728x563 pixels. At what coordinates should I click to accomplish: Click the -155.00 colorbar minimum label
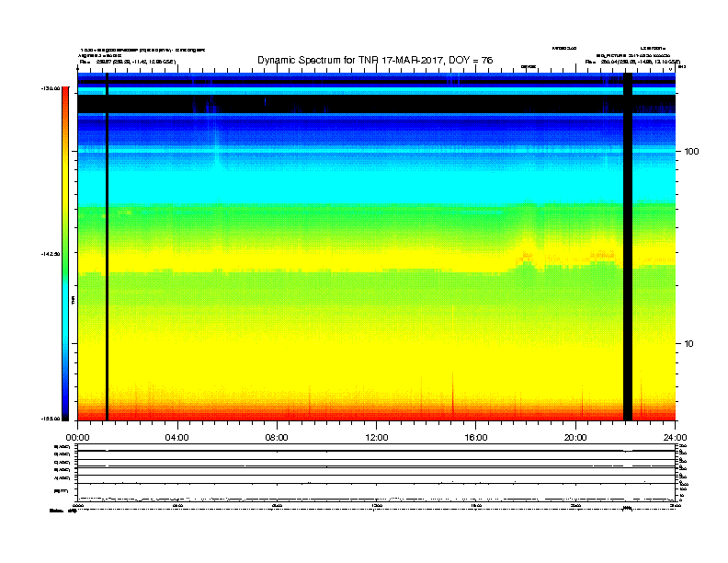[x=51, y=419]
